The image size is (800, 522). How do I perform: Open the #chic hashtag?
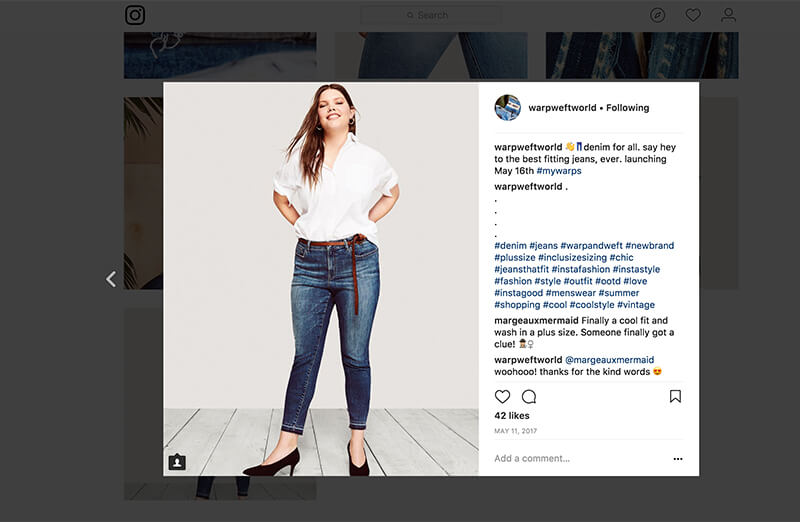(x=621, y=258)
